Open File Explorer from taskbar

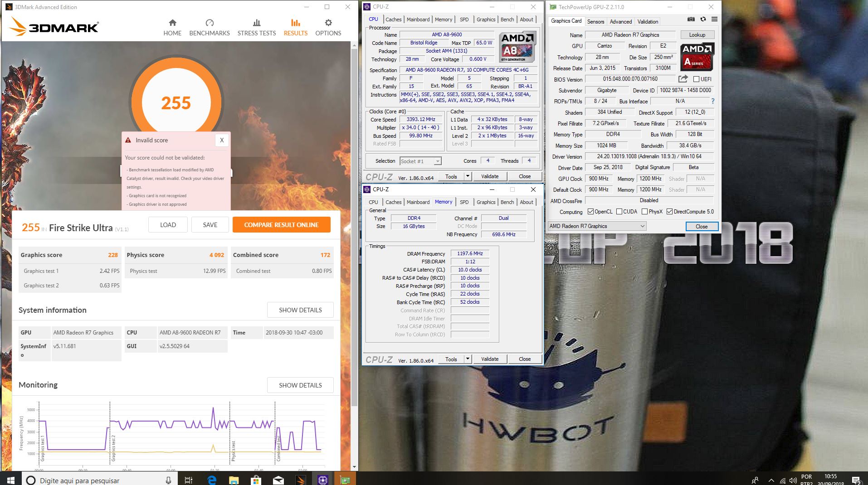coord(234,480)
